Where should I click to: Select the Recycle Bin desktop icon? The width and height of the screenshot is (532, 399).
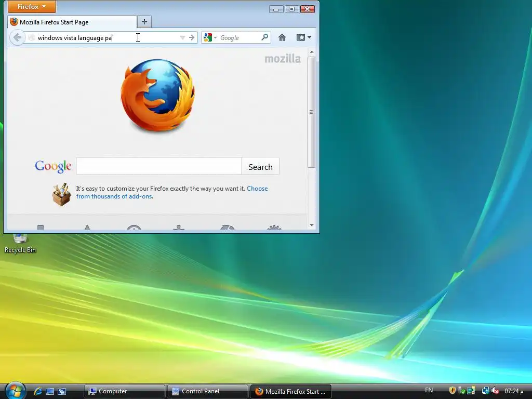tap(20, 244)
